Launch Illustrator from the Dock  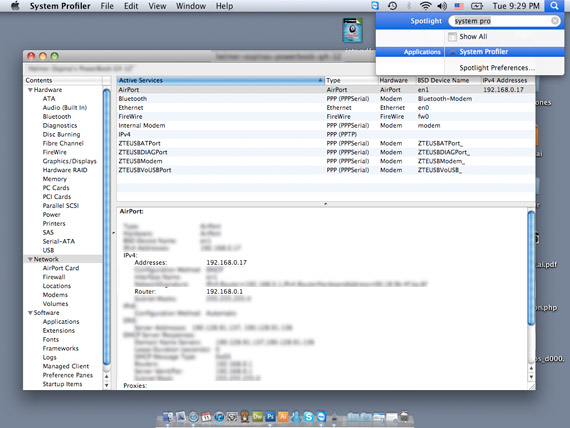(283, 416)
